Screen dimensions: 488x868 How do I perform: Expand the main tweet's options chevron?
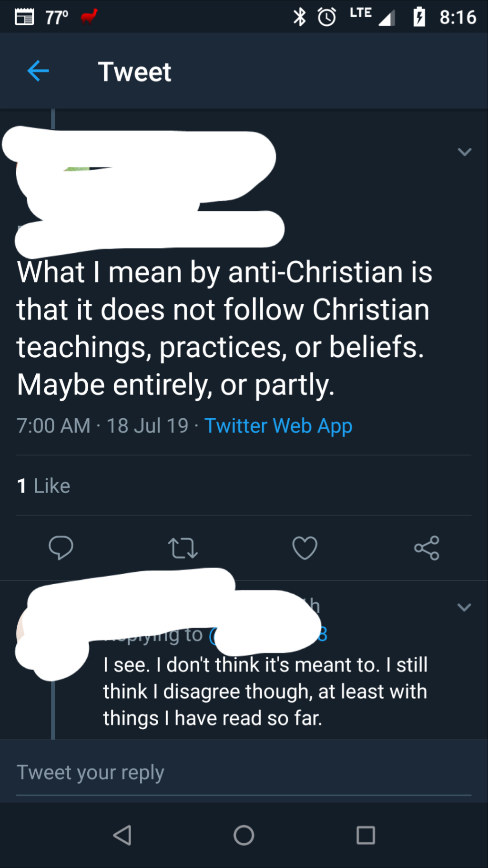[x=464, y=152]
